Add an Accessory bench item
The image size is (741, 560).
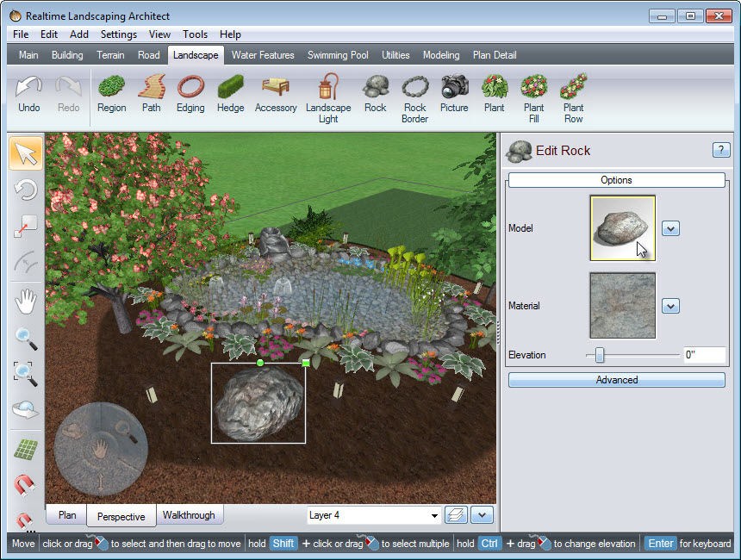click(276, 94)
